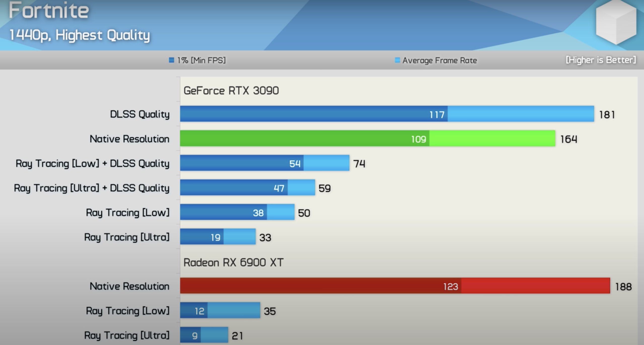644x345 pixels.
Task: Click the value 117 inside DLSS bar
Action: pos(437,115)
